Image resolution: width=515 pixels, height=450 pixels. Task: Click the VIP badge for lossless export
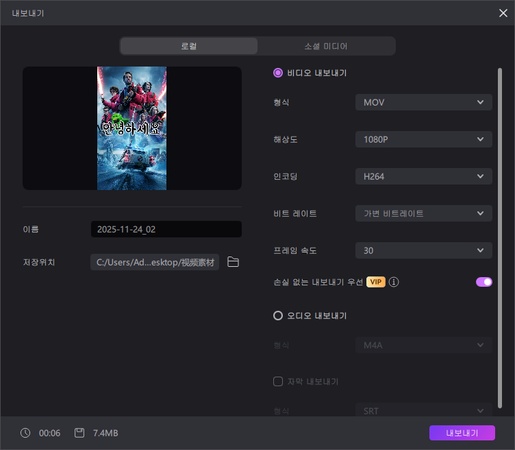tap(376, 282)
